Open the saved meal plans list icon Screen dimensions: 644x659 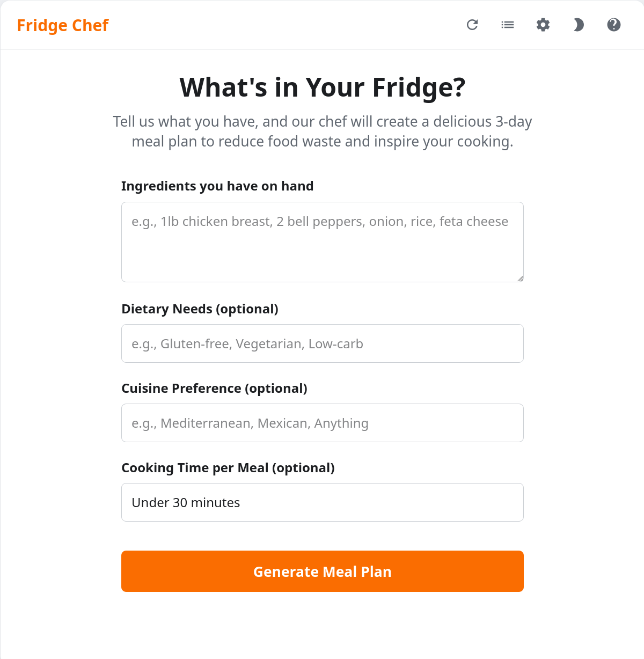point(507,25)
